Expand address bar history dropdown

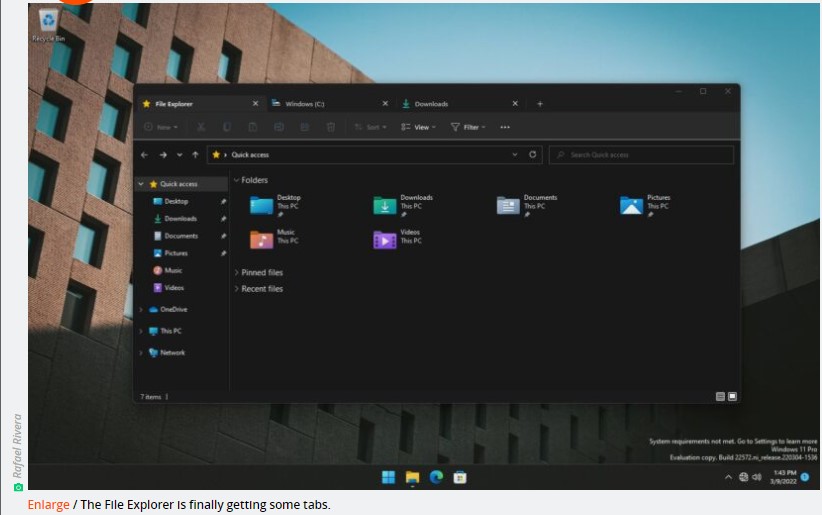(x=515, y=155)
